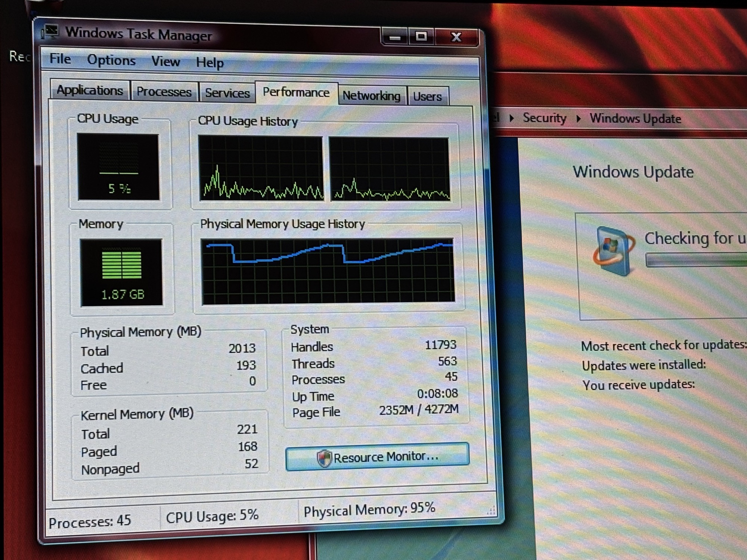Open the File menu
This screenshot has height=560, width=747.
(60, 59)
